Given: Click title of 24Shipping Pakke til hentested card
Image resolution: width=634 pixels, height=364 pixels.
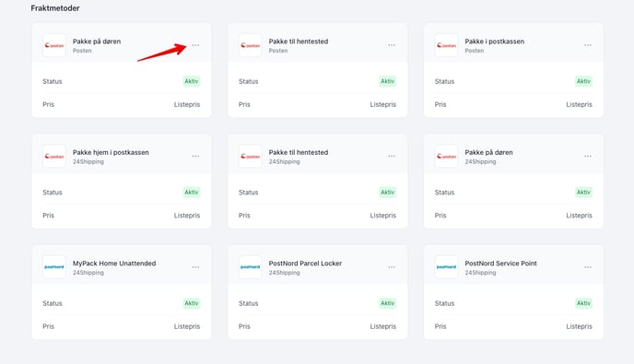Looking at the screenshot, I should (299, 152).
